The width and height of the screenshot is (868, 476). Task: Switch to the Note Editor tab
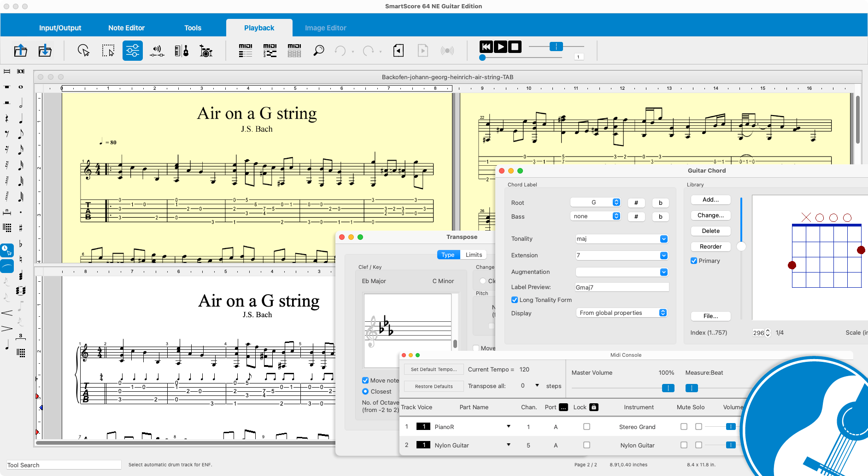(126, 28)
